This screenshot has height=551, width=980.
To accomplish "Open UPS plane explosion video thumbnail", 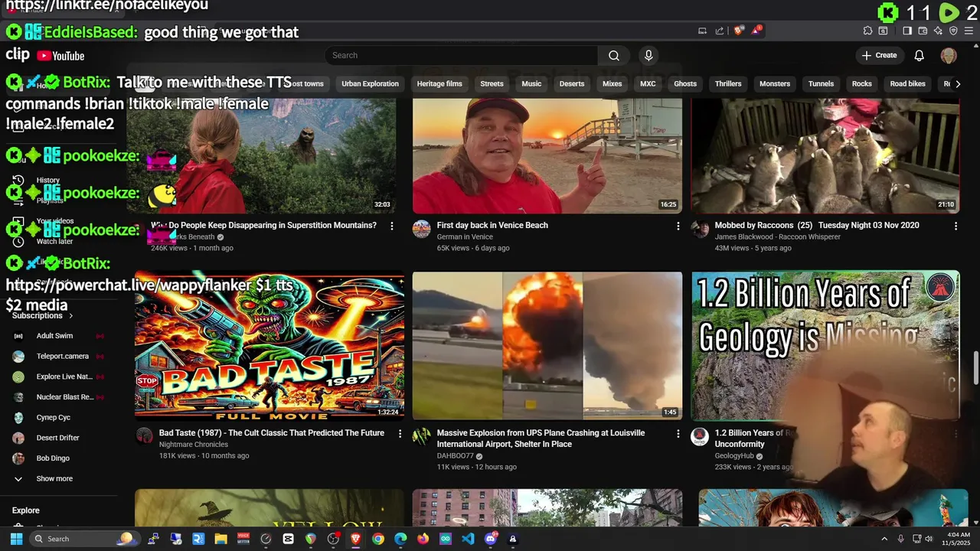I will [547, 345].
